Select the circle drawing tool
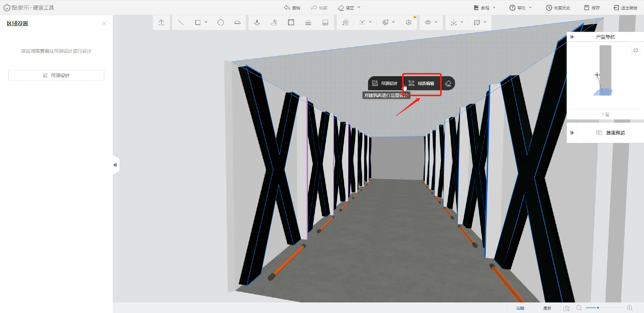The image size is (644, 313). (221, 23)
